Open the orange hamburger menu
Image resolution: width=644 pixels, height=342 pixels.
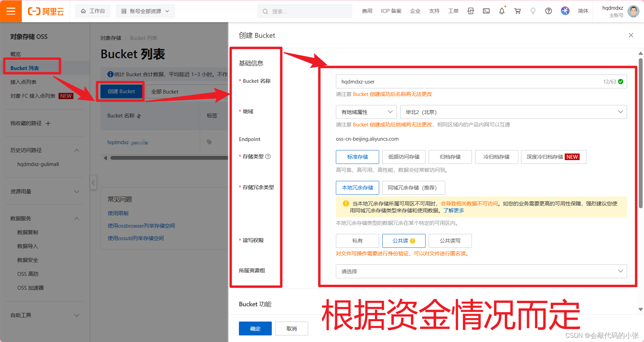[11, 11]
